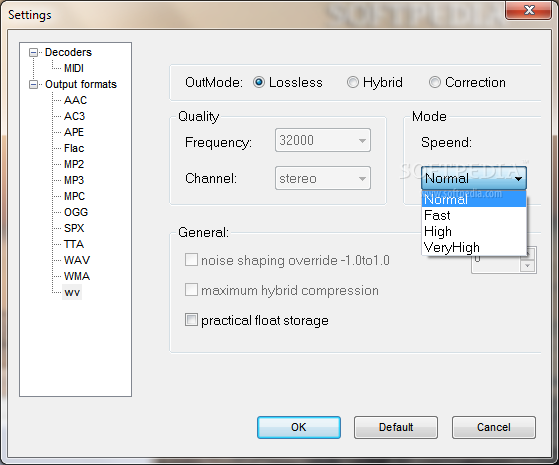
Task: Select the MP3 output format
Action: tap(74, 180)
